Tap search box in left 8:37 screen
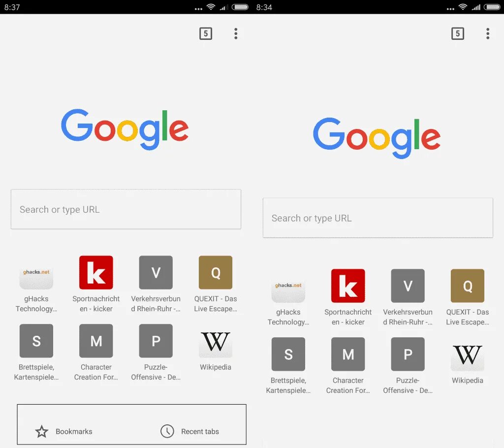The image size is (504, 448). (x=126, y=209)
